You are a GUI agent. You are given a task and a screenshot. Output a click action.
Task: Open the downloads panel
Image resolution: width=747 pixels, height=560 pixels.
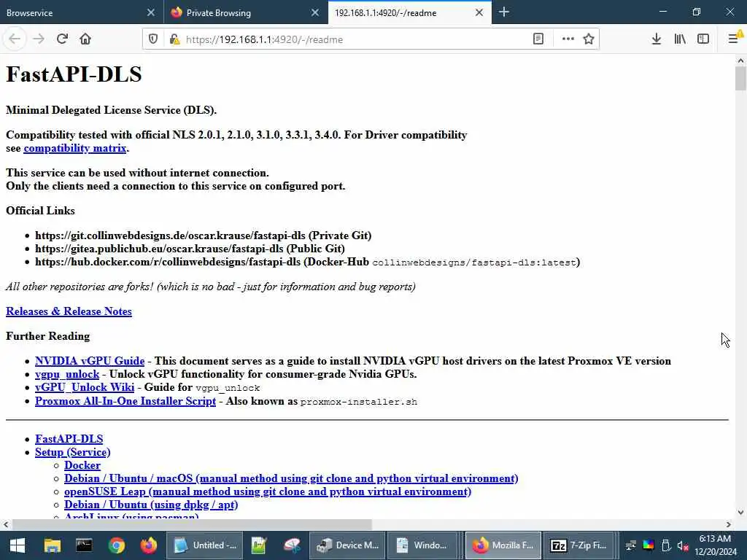[656, 39]
